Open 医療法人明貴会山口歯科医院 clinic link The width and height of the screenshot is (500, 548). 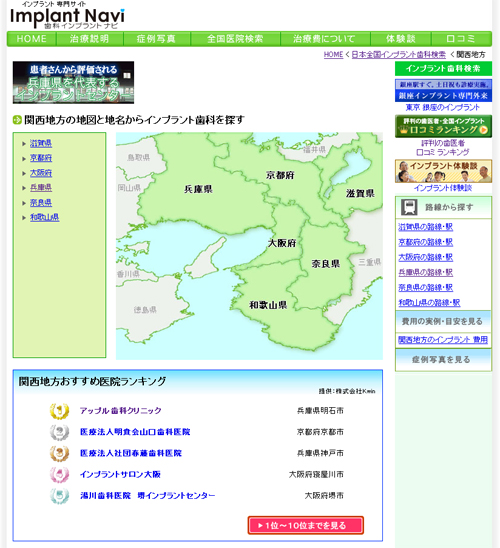135,432
